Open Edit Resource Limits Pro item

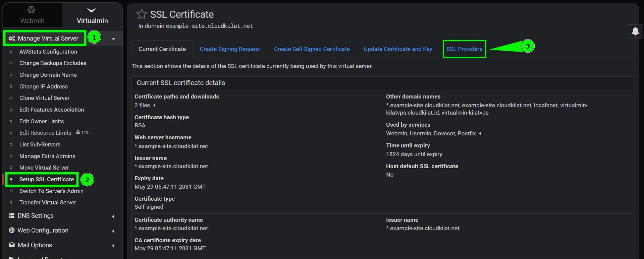pos(45,133)
